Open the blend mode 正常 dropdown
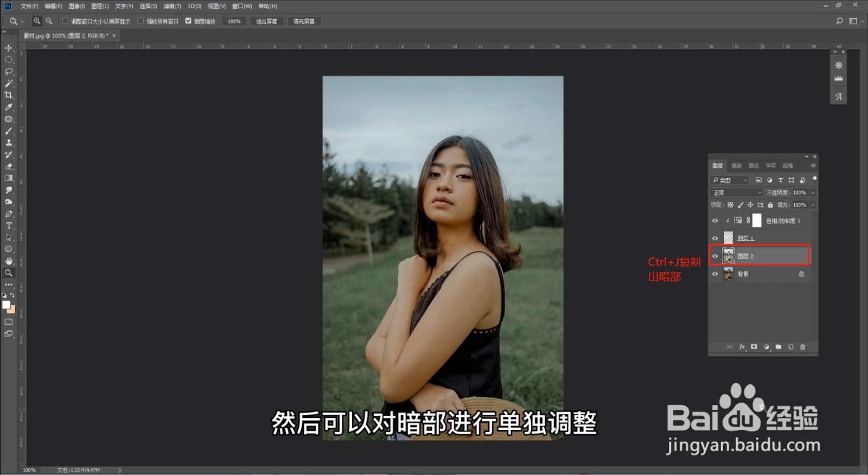 pyautogui.click(x=736, y=193)
